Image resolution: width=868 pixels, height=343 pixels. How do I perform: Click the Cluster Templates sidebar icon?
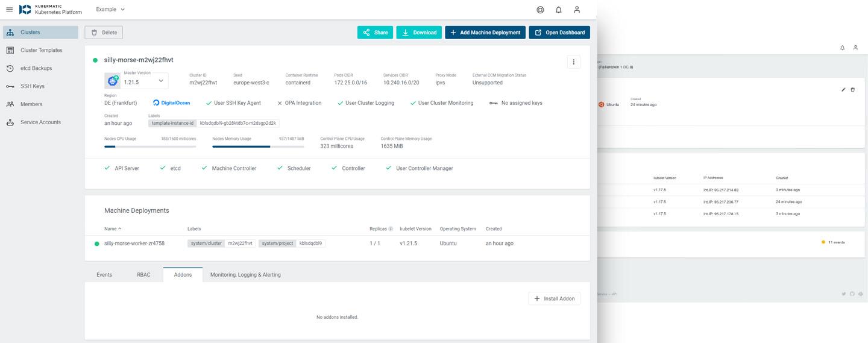click(10, 50)
